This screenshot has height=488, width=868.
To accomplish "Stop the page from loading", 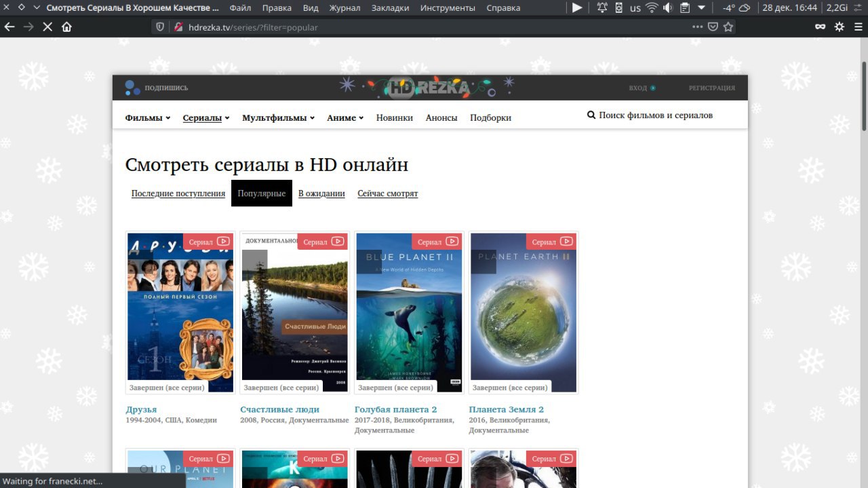I will 47,27.
